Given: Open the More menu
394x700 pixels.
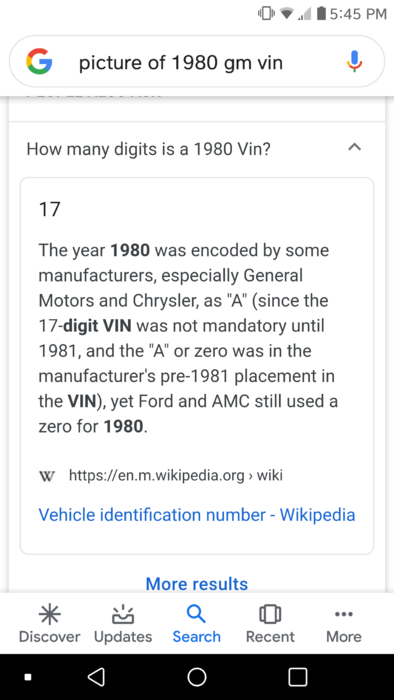Looking at the screenshot, I should [x=344, y=624].
